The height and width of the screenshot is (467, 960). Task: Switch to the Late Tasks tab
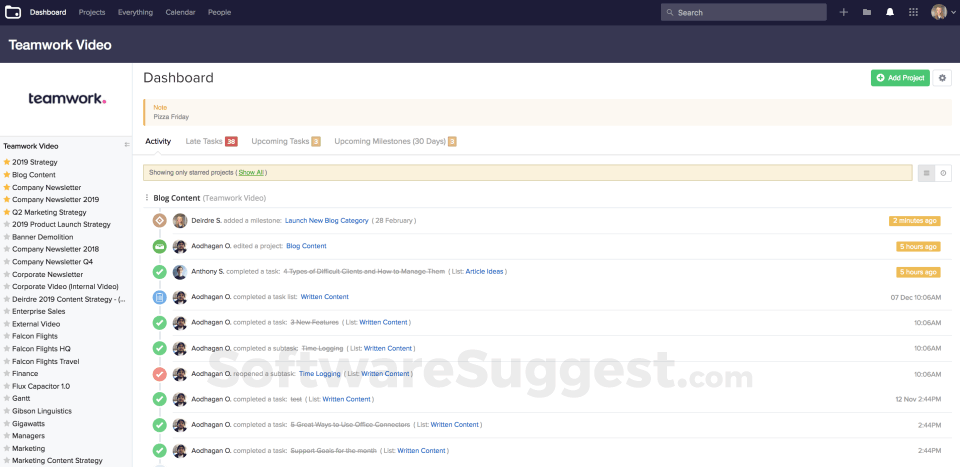tap(211, 141)
